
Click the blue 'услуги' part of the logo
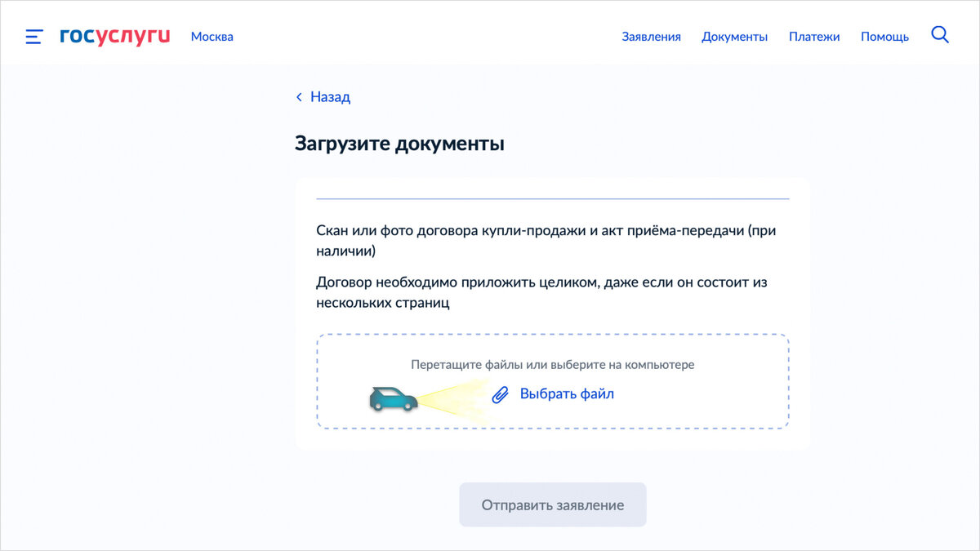[132, 35]
